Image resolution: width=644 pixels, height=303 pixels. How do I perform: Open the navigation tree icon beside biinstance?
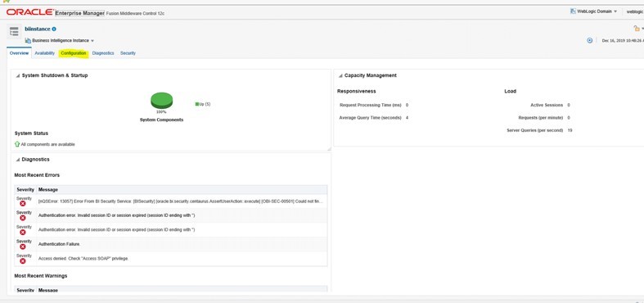[x=14, y=32]
